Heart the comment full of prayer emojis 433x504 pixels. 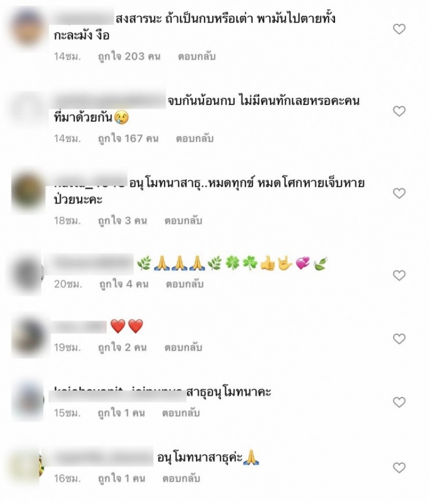click(399, 276)
